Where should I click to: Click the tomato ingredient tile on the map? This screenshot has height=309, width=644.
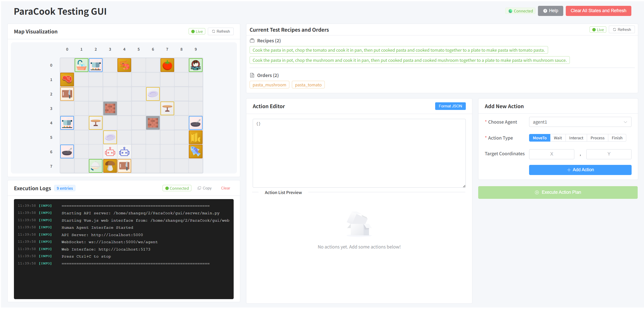tap(167, 65)
